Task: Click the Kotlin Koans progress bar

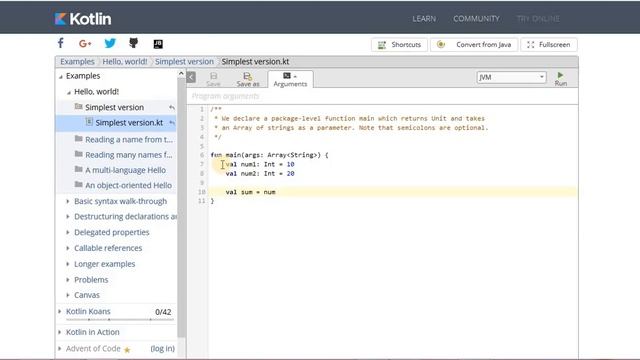Action: tap(120, 320)
